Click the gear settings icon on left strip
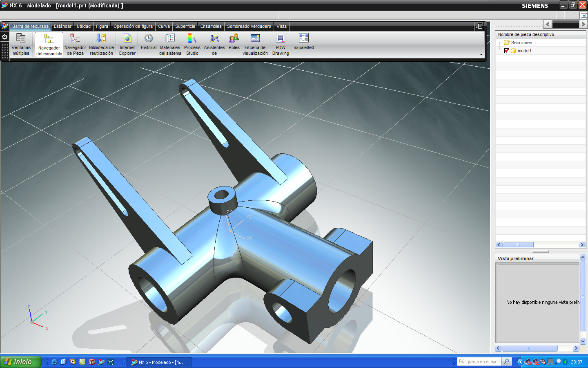 coord(5,37)
